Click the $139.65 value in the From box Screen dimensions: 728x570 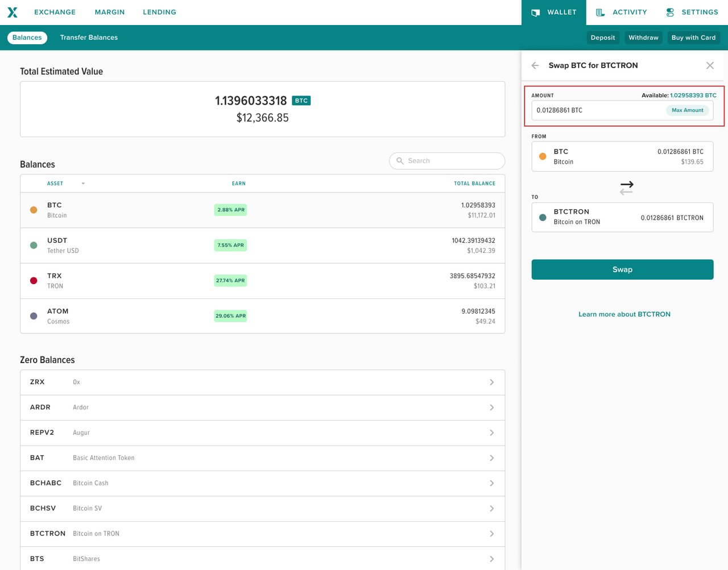click(x=692, y=162)
